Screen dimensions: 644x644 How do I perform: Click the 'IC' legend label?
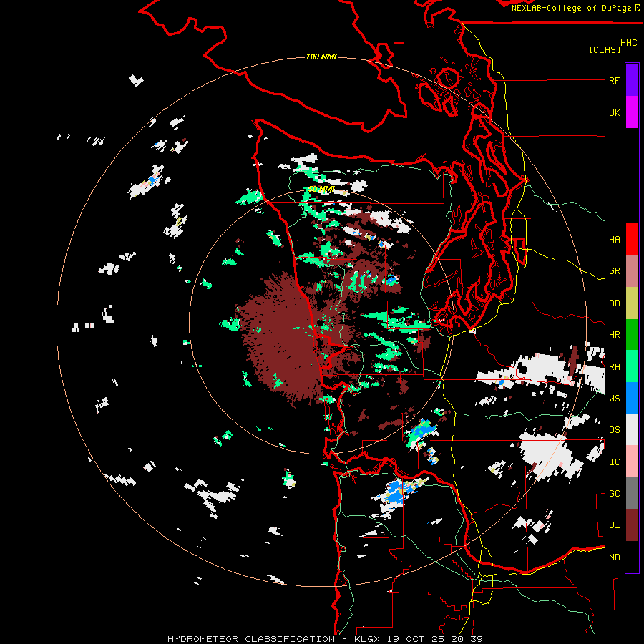point(614,462)
